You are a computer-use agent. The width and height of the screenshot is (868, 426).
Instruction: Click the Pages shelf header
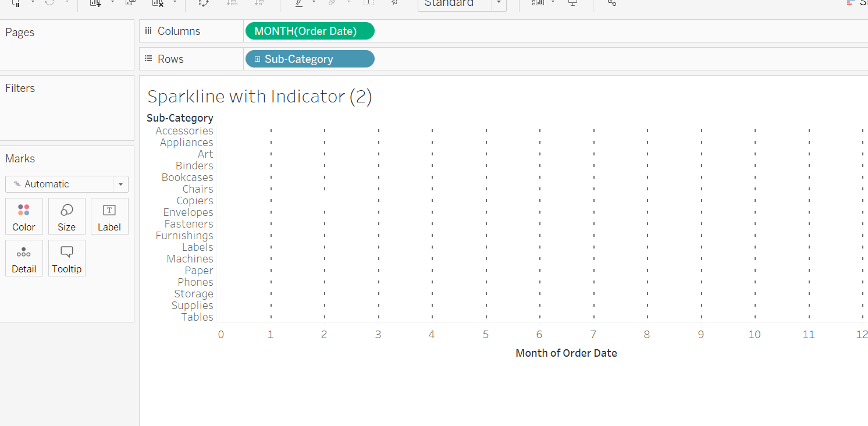[20, 33]
